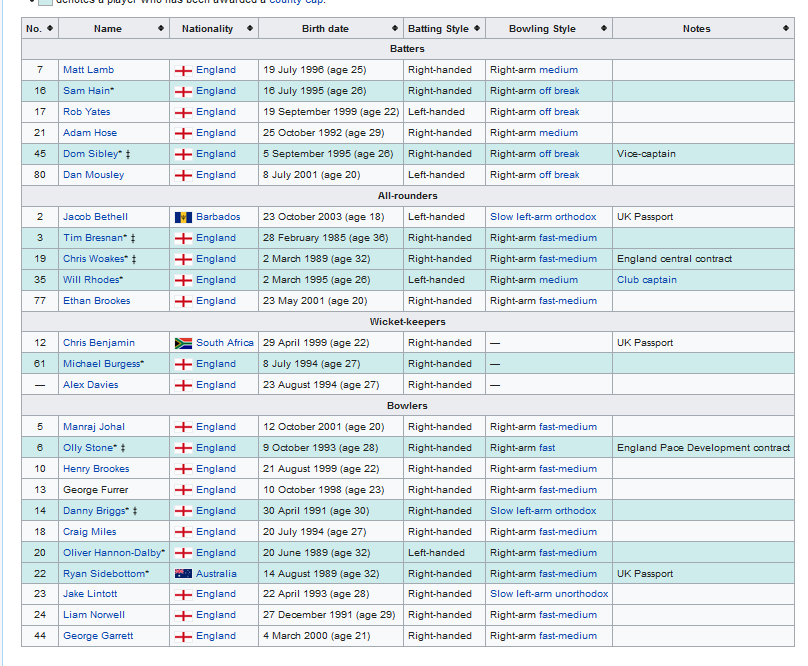808x666 pixels.
Task: Click the 'Batters' section heading row
Action: 408,49
